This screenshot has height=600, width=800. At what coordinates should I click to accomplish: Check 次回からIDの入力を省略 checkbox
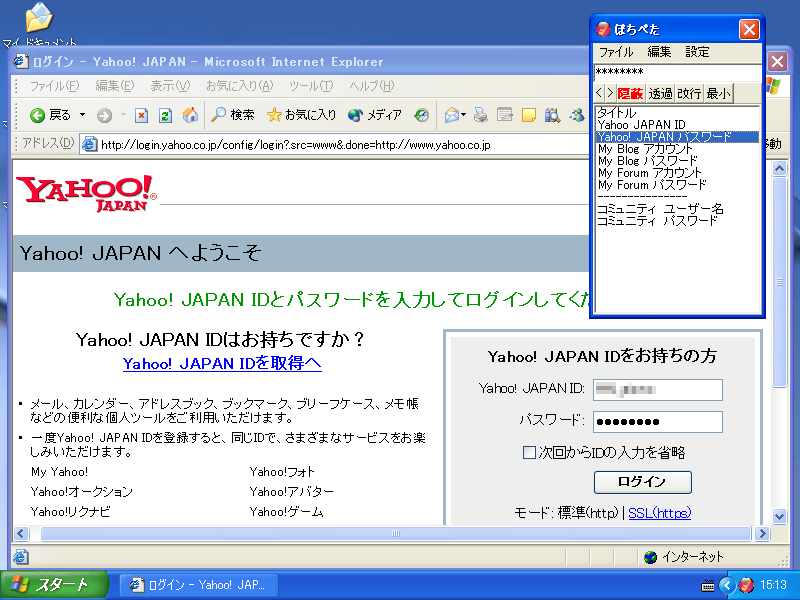pos(529,453)
